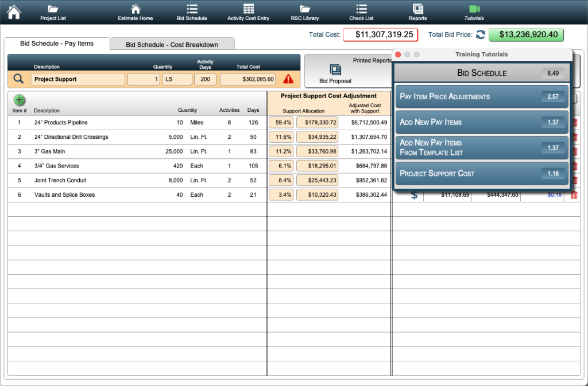
Task: Open the Bid Proposal printed report
Action: [335, 74]
